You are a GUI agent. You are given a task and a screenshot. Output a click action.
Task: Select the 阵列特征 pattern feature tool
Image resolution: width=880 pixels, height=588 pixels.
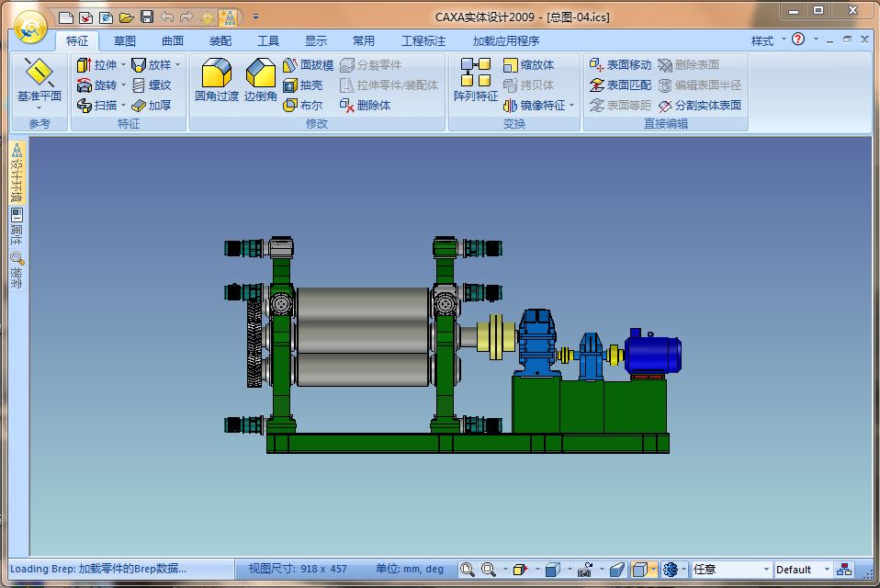(475, 81)
